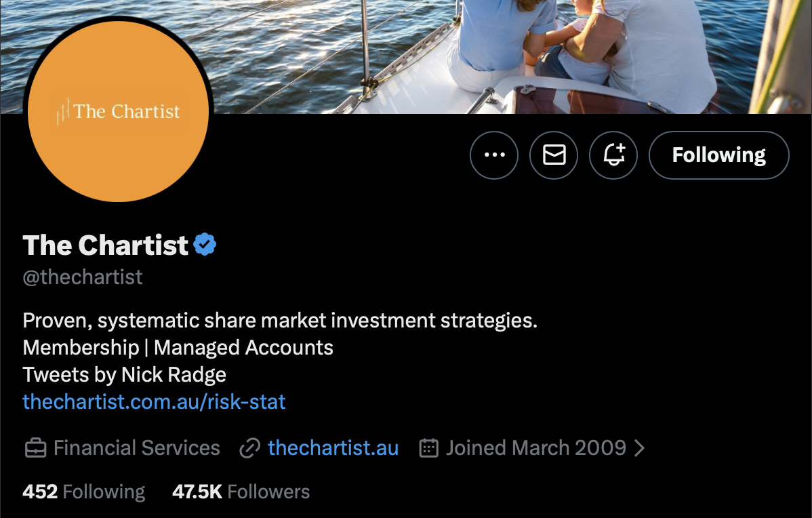Open the 452 Following list
Viewport: 812px width, 518px height.
[83, 491]
